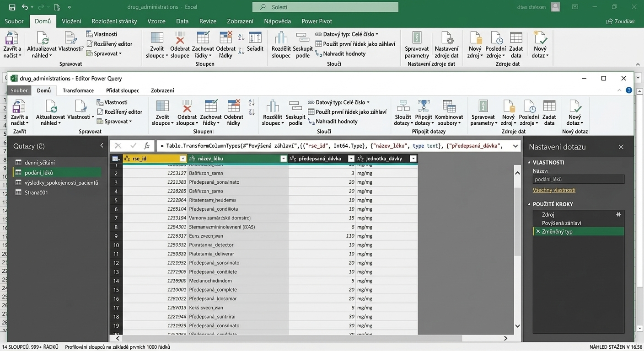The height and width of the screenshot is (351, 644).
Task: Click Sdílet button in Excel window
Action: [x=620, y=21]
